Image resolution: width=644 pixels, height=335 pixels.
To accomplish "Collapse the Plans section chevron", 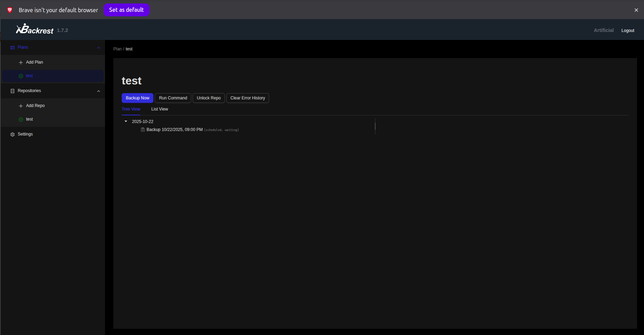I will tap(98, 48).
